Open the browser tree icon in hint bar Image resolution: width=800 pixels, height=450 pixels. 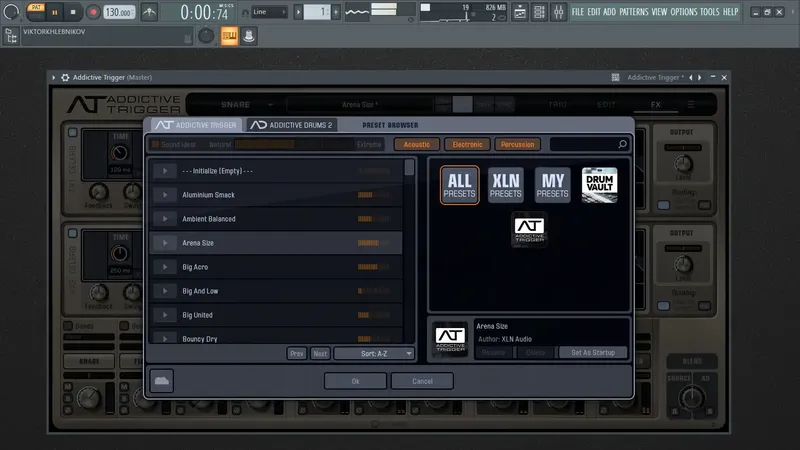(11, 36)
